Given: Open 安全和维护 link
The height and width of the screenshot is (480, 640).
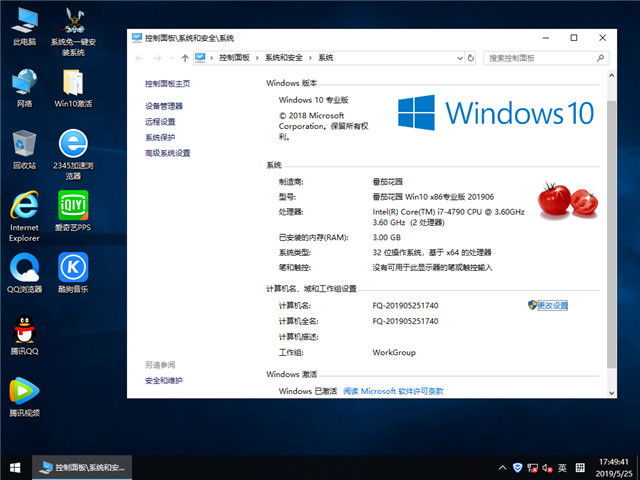Looking at the screenshot, I should coord(164,380).
